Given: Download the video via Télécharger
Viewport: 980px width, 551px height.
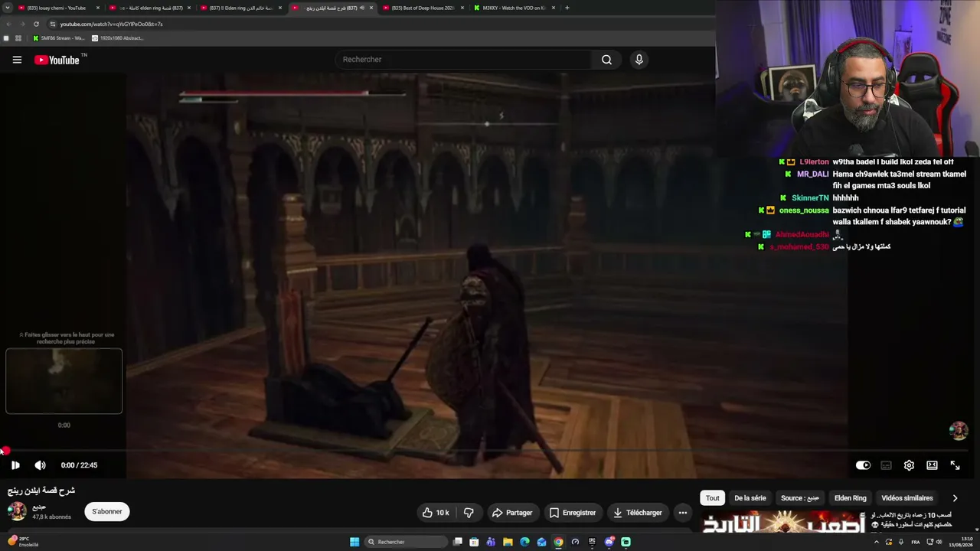Looking at the screenshot, I should tap(638, 513).
